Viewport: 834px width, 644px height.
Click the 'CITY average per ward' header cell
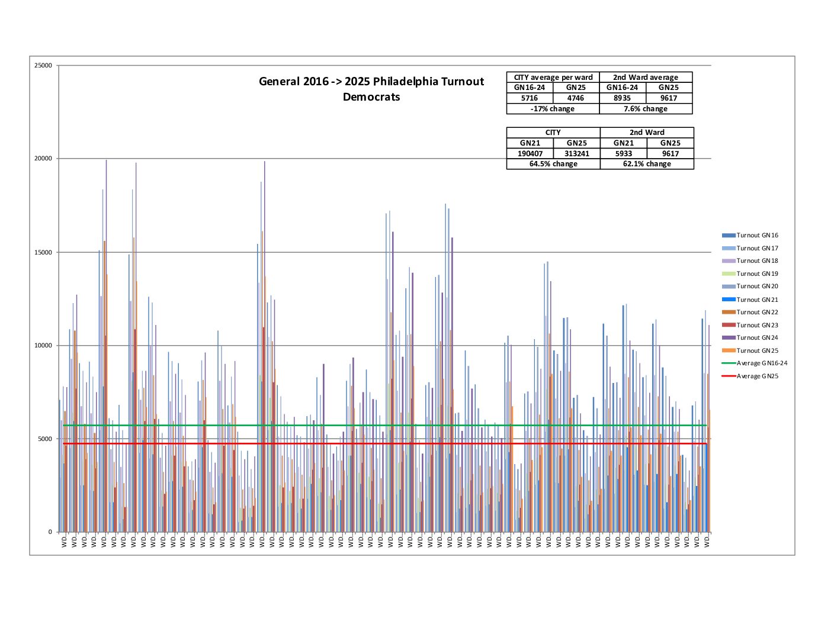[553, 78]
